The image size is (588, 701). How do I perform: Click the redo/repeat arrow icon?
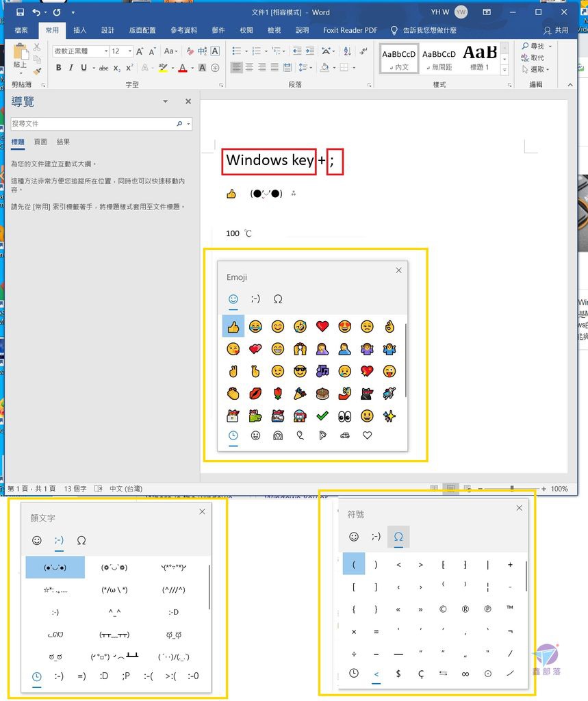(x=57, y=12)
